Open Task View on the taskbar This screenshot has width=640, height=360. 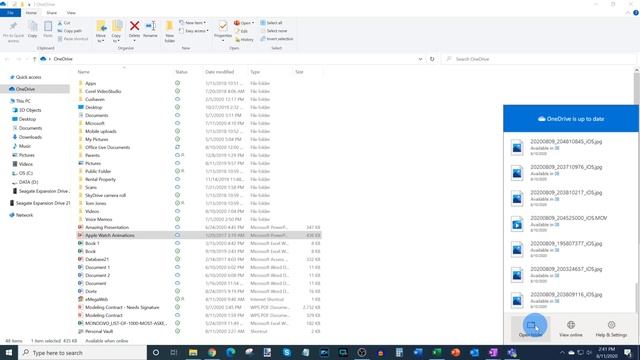[x=174, y=352]
